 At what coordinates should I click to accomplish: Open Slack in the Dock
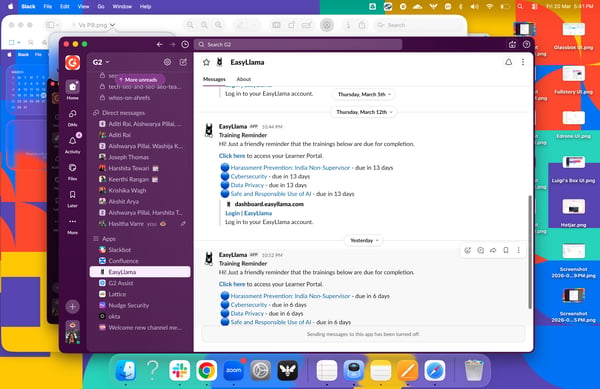pyautogui.click(x=179, y=370)
